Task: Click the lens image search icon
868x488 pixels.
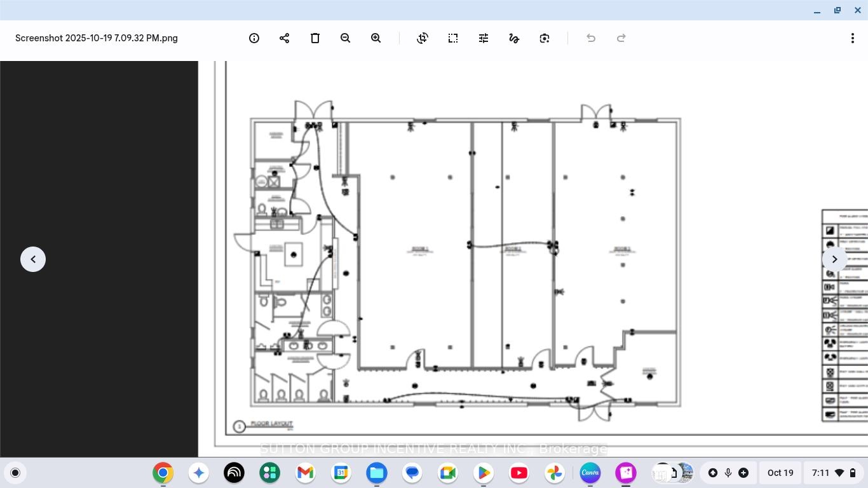Action: [545, 38]
